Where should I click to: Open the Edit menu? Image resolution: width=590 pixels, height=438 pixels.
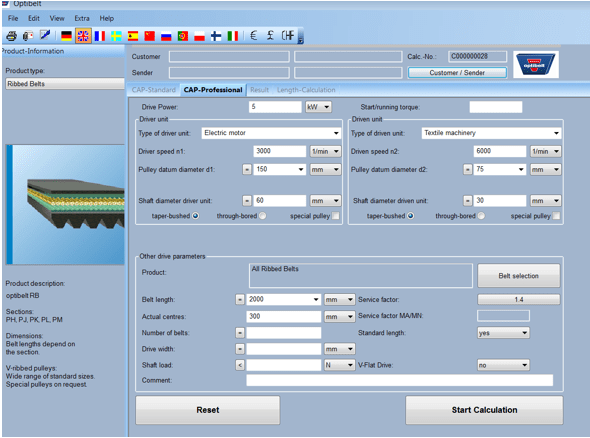coord(33,18)
